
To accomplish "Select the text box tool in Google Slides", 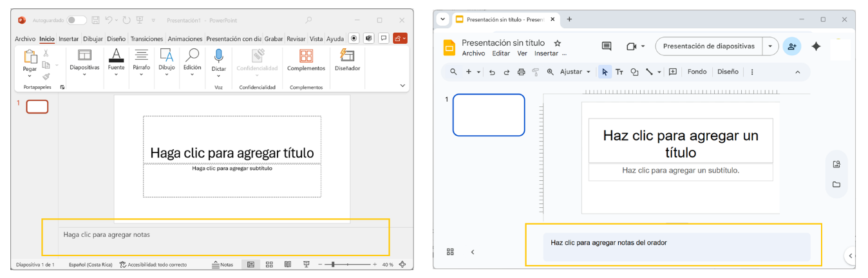I will tap(619, 72).
